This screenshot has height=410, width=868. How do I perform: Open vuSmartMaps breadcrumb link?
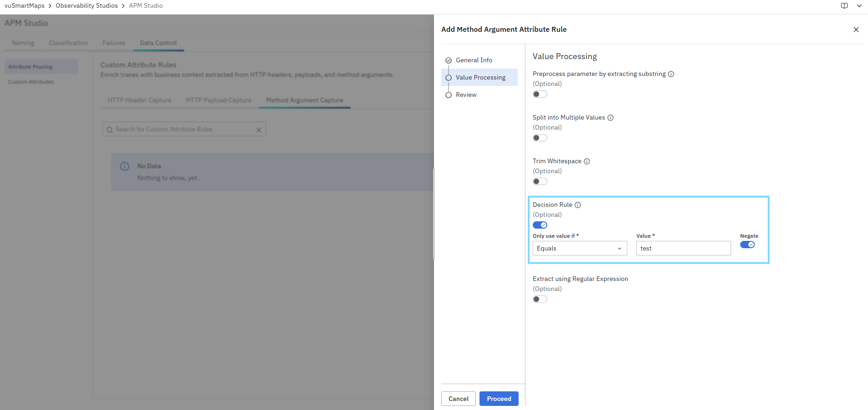(x=25, y=6)
